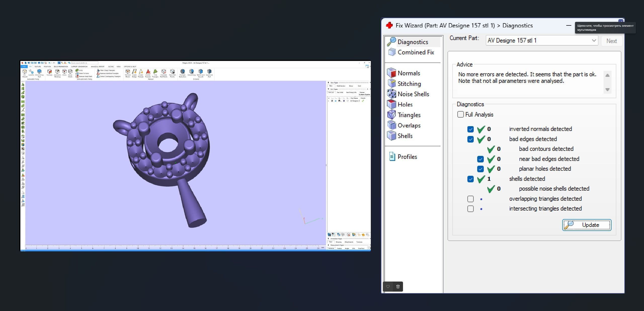The height and width of the screenshot is (311, 644).
Task: Open the BUILD PREPARATION ribbon tab
Action: pyautogui.click(x=61, y=67)
